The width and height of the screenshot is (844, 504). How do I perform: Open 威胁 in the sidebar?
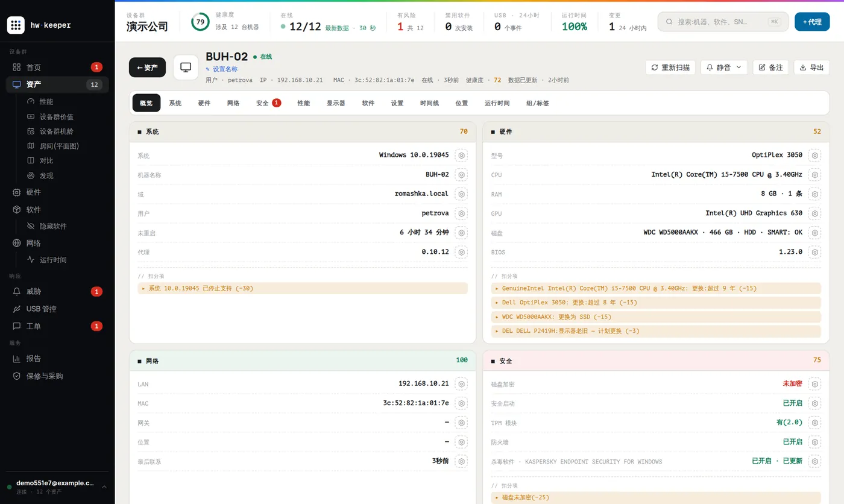click(x=57, y=291)
